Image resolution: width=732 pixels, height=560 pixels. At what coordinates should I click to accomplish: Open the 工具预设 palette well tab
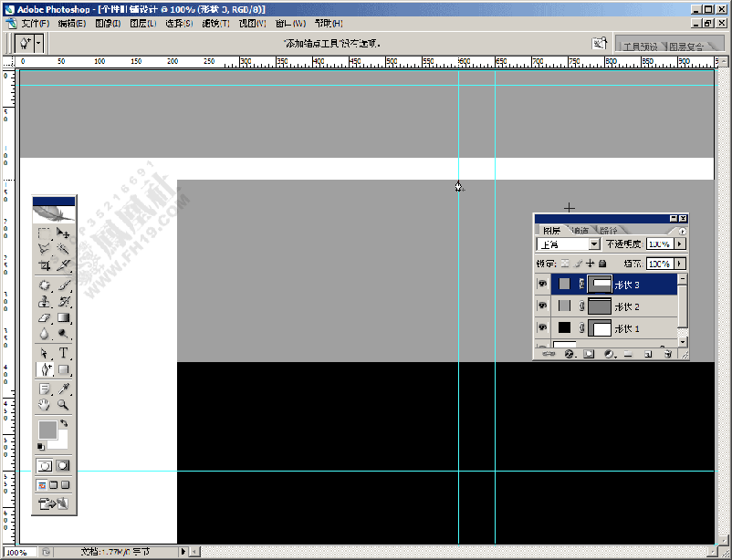point(640,47)
